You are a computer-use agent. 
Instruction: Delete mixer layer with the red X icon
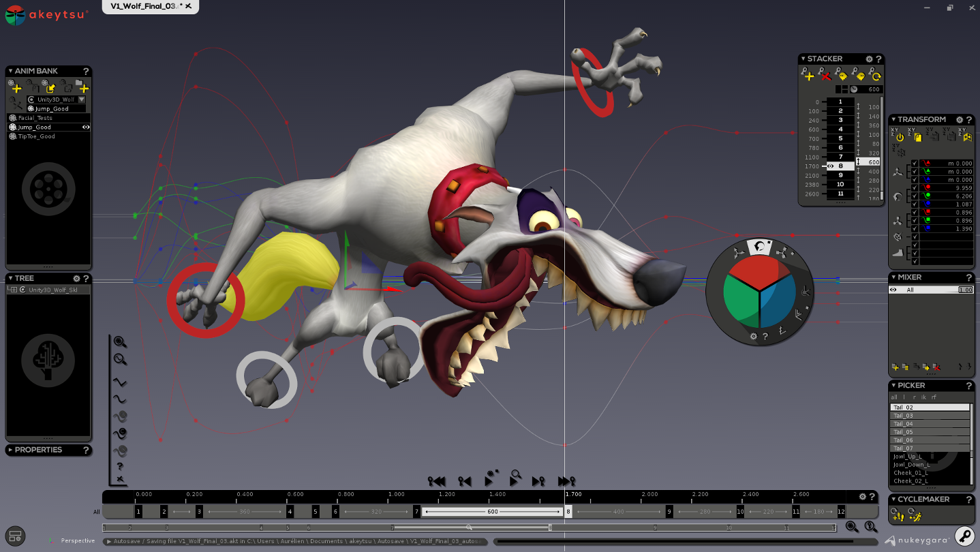(x=936, y=367)
